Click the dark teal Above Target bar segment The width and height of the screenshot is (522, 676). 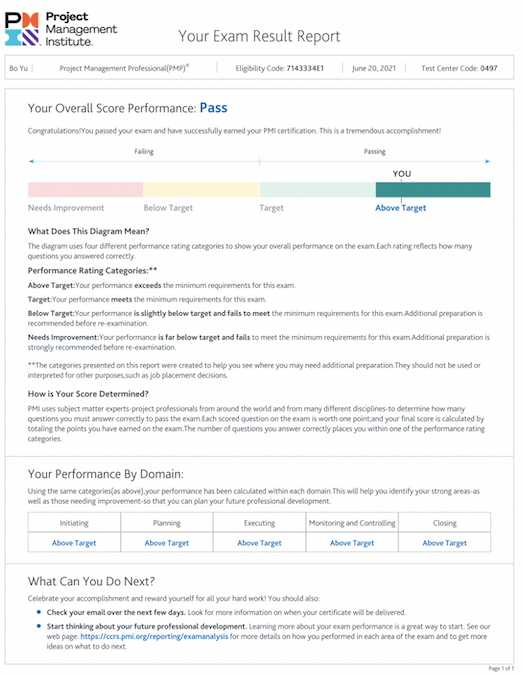click(433, 190)
